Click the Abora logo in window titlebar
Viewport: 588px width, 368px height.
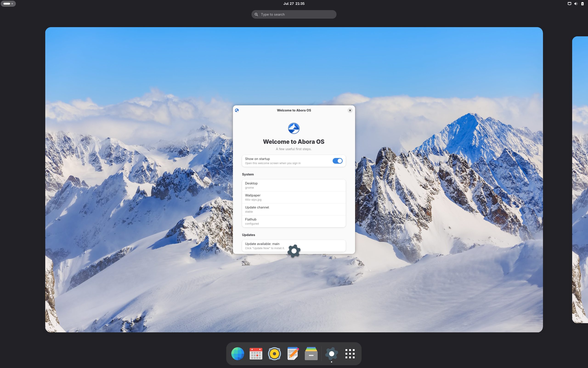pyautogui.click(x=237, y=110)
